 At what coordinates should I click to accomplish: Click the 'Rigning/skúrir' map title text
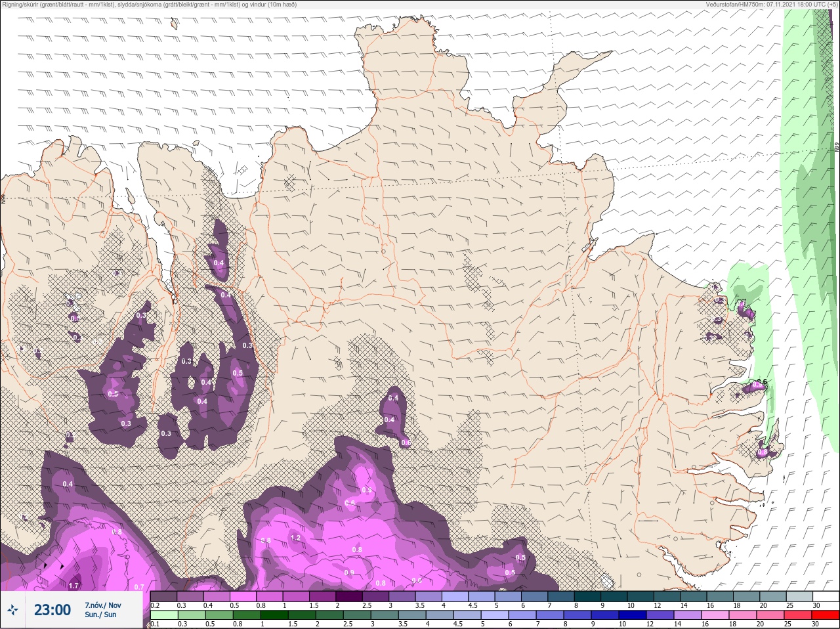(x=19, y=4)
